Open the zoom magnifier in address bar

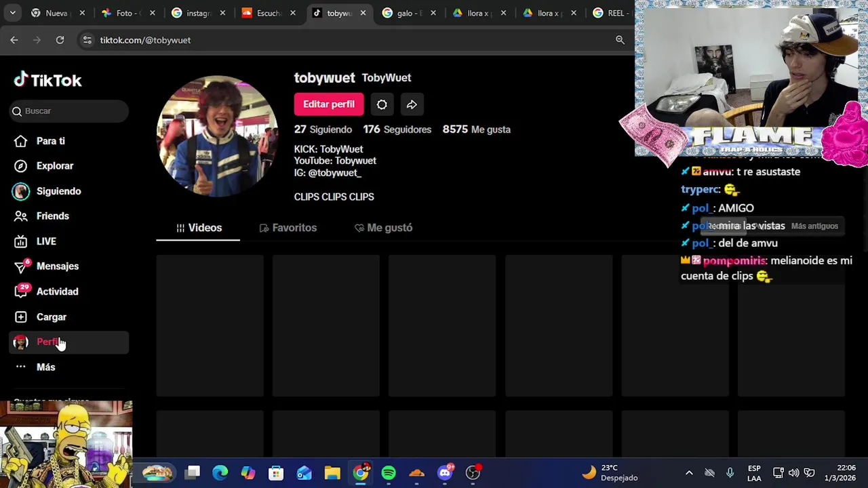pos(620,40)
